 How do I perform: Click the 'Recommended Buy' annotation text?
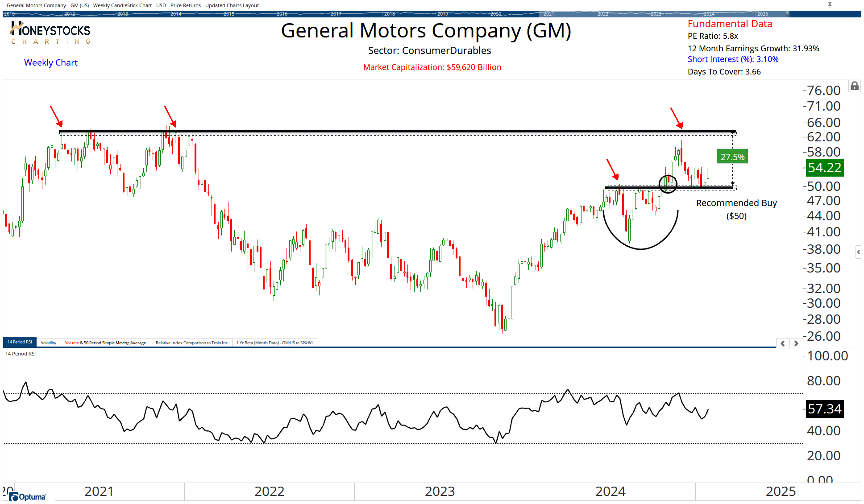pyautogui.click(x=736, y=203)
